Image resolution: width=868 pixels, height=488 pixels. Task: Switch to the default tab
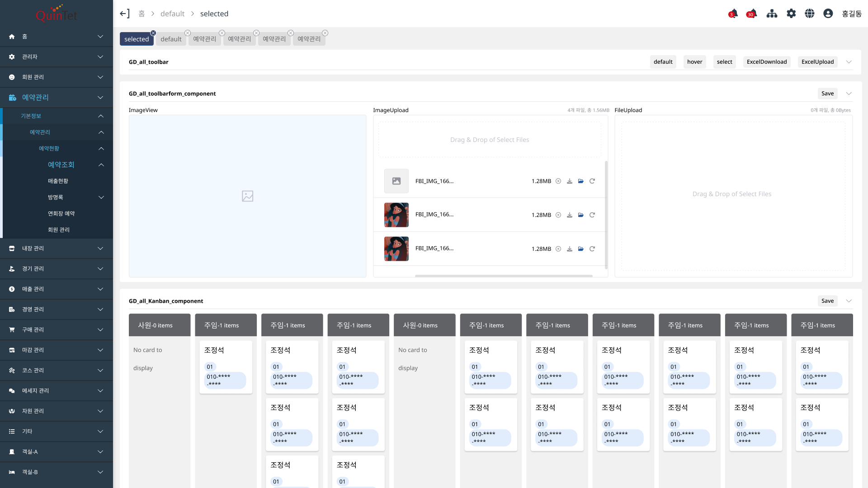[171, 39]
